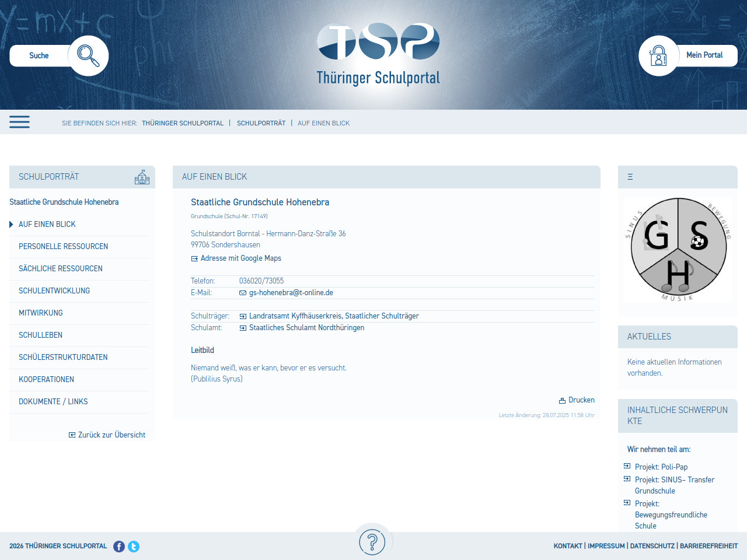Open Staatliches Schulamt Nordthüringen link
747x560 pixels.
pos(306,328)
